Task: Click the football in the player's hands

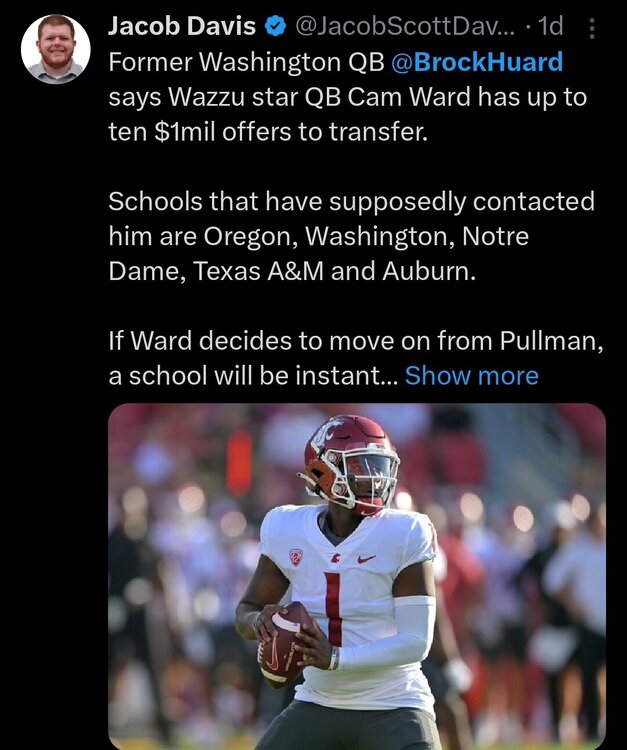Action: pos(281,640)
